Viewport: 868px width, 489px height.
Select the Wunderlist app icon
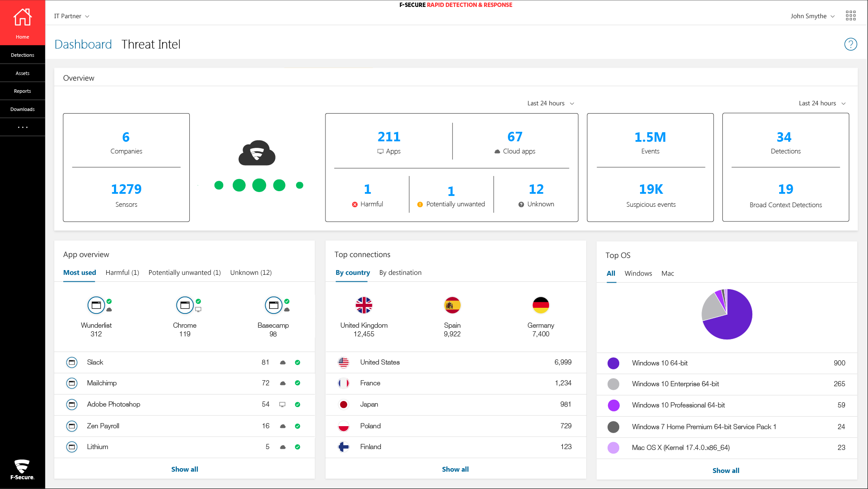(96, 305)
